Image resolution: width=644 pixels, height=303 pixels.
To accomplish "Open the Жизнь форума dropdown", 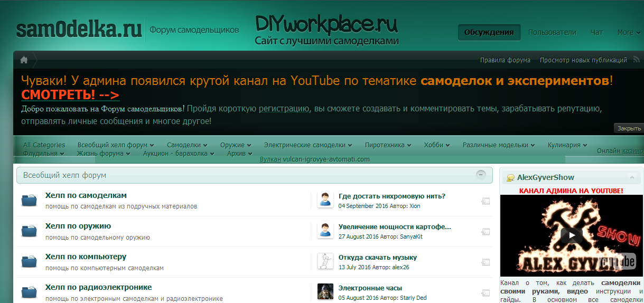I will pyautogui.click(x=104, y=154).
